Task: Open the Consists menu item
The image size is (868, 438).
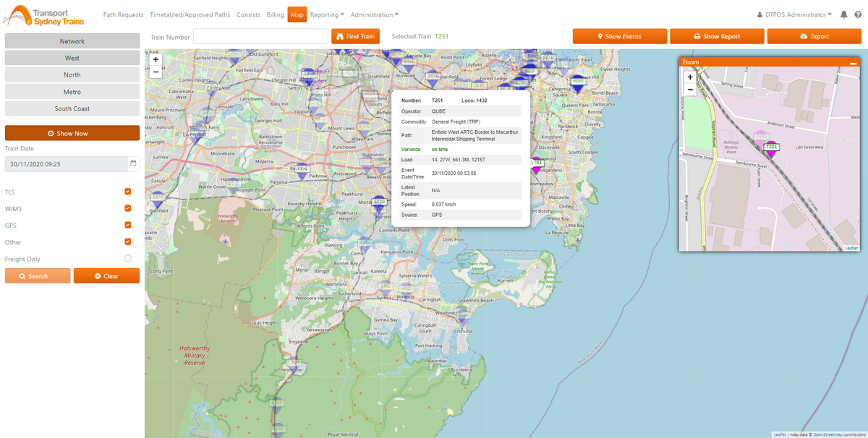Action: pyautogui.click(x=248, y=14)
